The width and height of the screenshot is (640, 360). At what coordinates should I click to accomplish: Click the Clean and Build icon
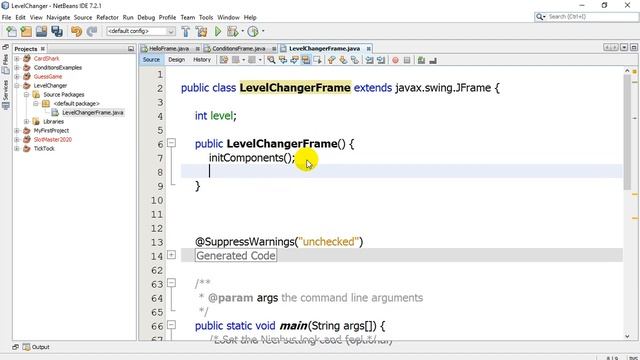(201, 31)
